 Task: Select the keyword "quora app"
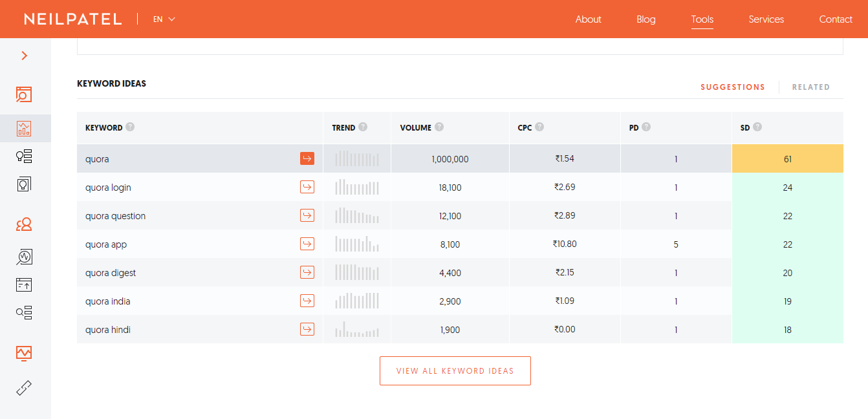click(106, 244)
